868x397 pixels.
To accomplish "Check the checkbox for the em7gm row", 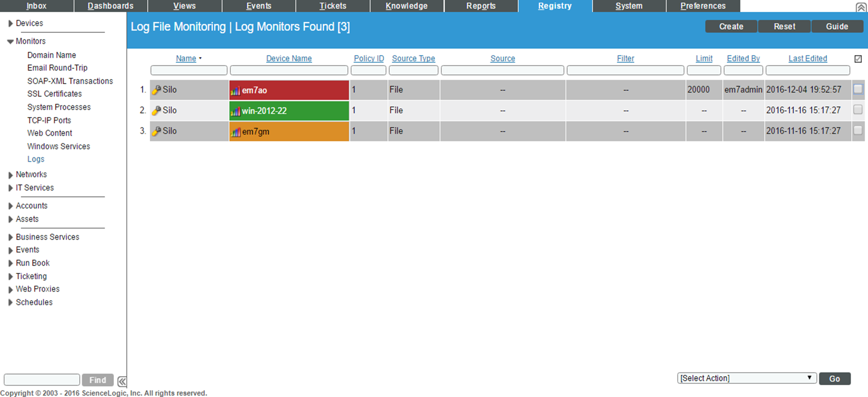I will pos(857,131).
